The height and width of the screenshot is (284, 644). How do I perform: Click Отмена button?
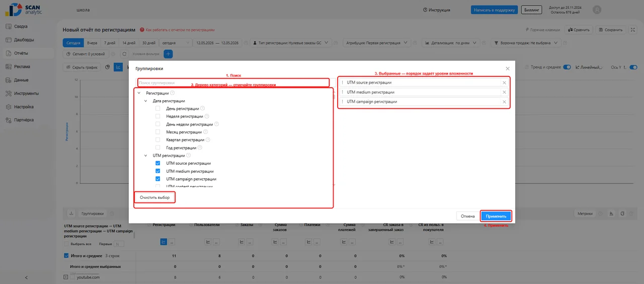tap(468, 216)
